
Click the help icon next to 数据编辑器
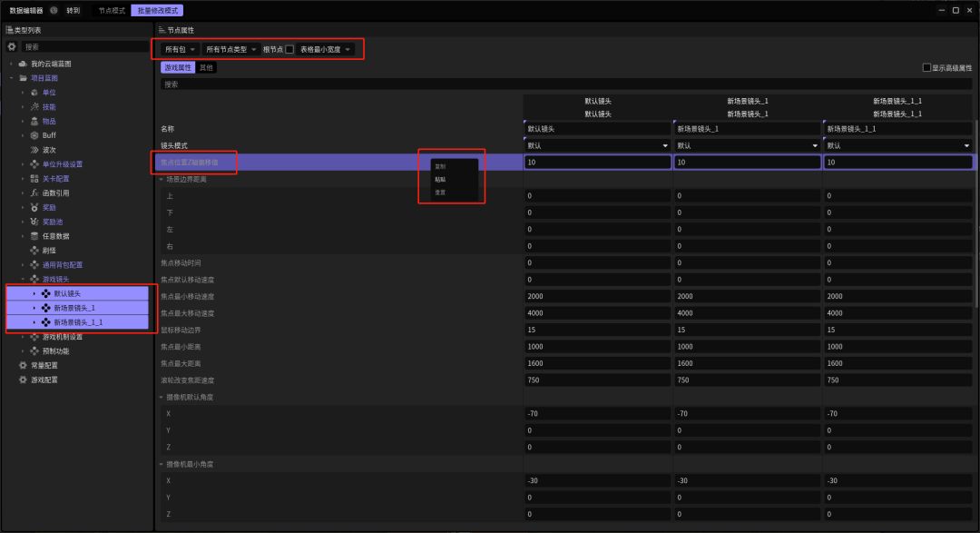point(54,10)
